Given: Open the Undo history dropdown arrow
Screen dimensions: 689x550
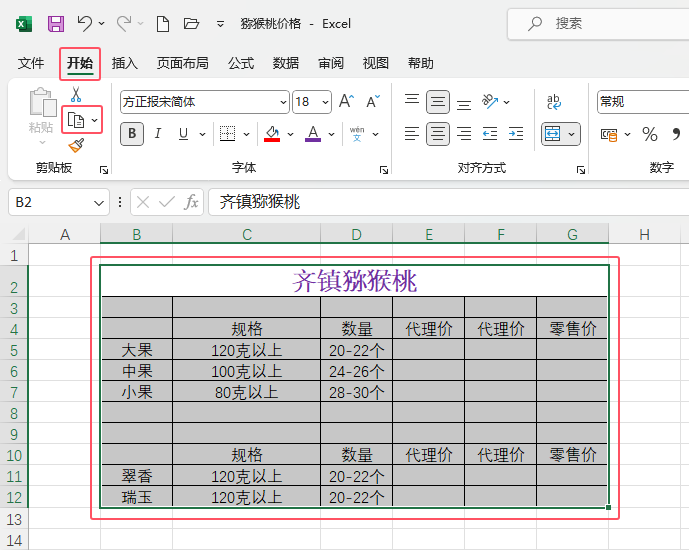Looking at the screenshot, I should (x=102, y=23).
